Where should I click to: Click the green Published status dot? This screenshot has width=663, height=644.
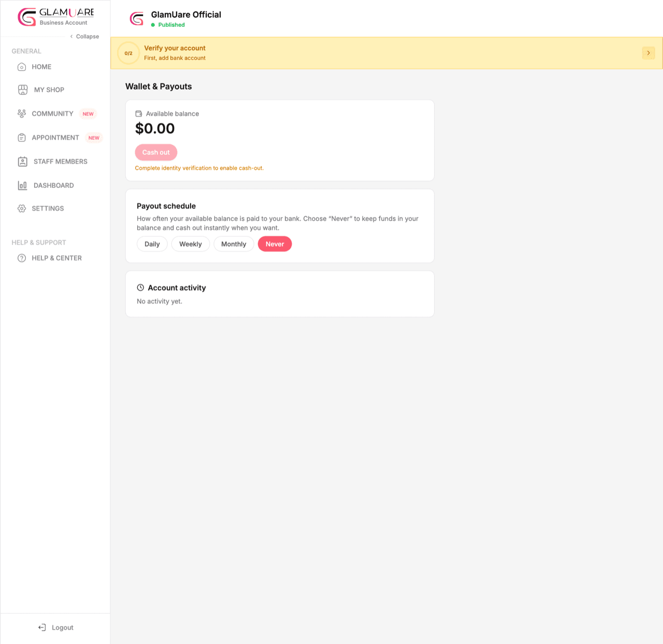153,25
